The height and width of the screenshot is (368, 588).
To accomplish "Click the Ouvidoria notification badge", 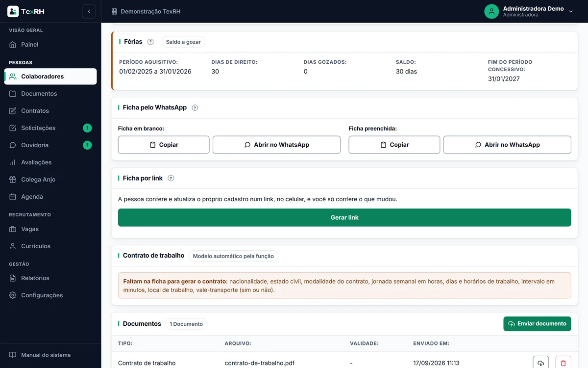I will 87,145.
